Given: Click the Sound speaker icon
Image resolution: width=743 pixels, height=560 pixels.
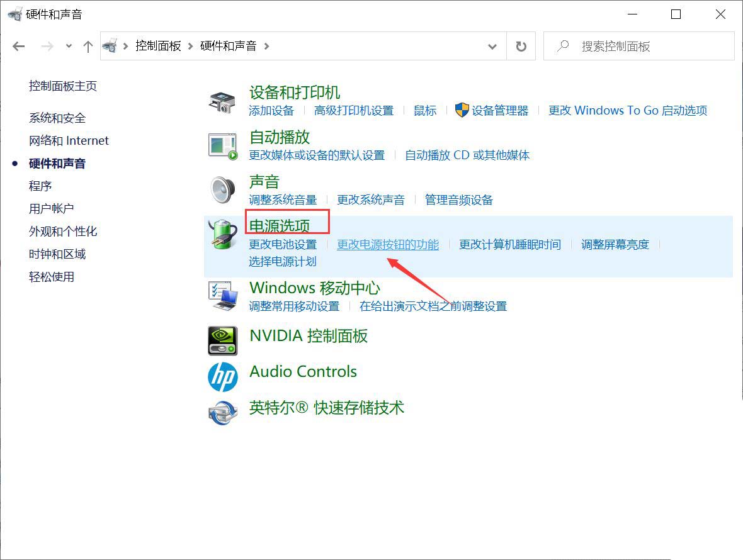Looking at the screenshot, I should pyautogui.click(x=222, y=189).
